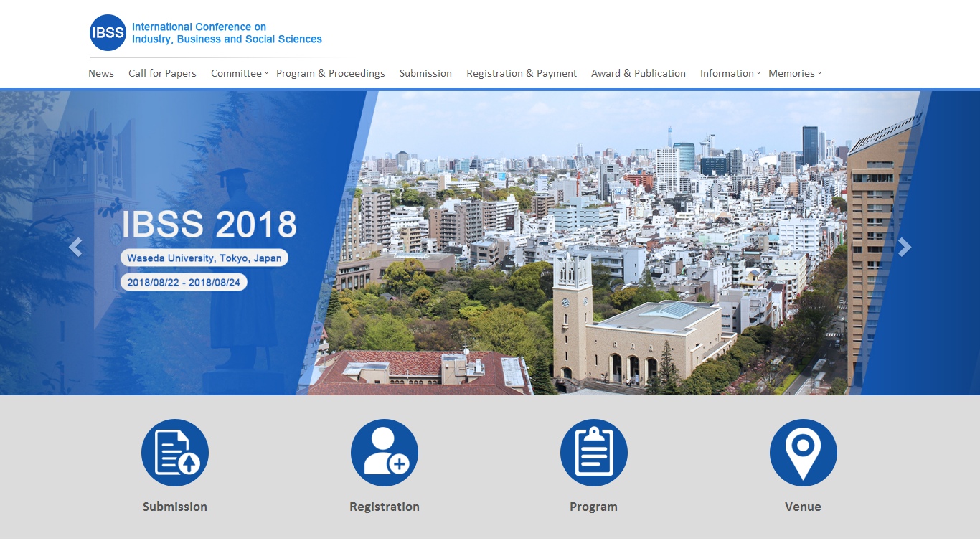This screenshot has width=980, height=551.
Task: Open the Registration user-plus icon
Action: pos(385,453)
